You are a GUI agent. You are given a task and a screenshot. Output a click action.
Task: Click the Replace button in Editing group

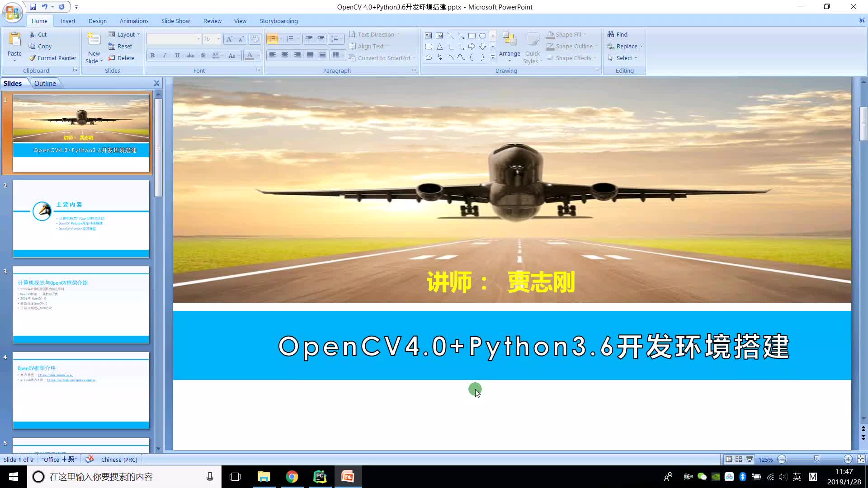pyautogui.click(x=626, y=46)
